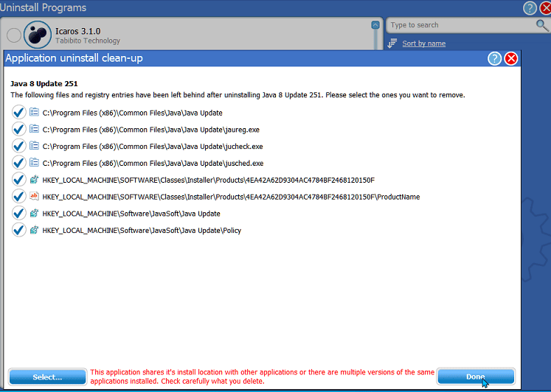Select the jusched.exe path row text
Viewport: 551px width, 392px height.
tap(153, 164)
